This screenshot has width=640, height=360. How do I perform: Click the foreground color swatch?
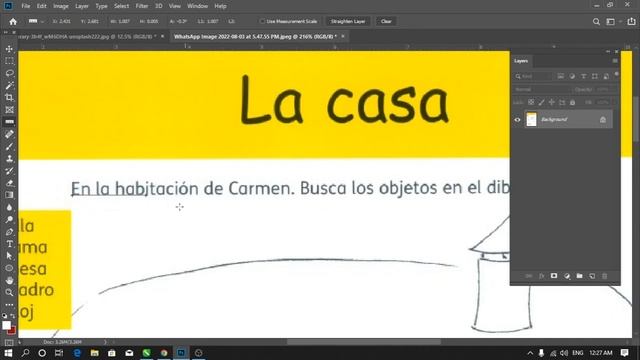6,325
